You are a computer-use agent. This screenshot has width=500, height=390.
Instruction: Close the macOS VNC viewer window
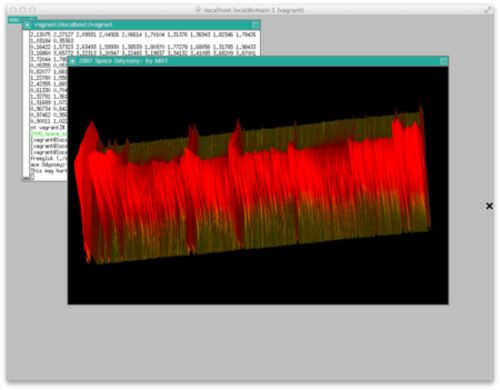tap(14, 10)
